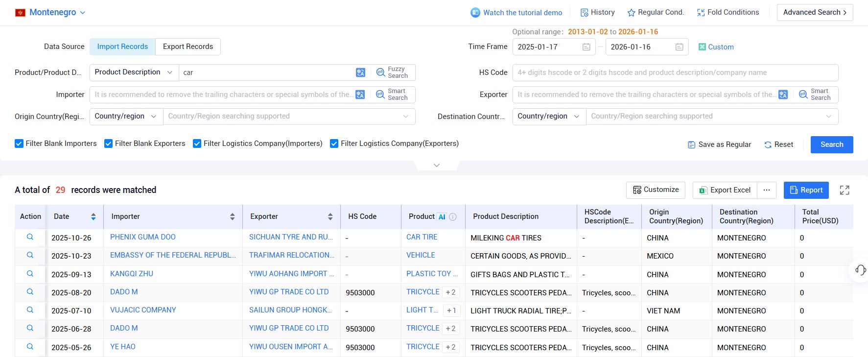Image resolution: width=868 pixels, height=357 pixels.
Task: Click the Importer input field
Action: click(x=223, y=95)
